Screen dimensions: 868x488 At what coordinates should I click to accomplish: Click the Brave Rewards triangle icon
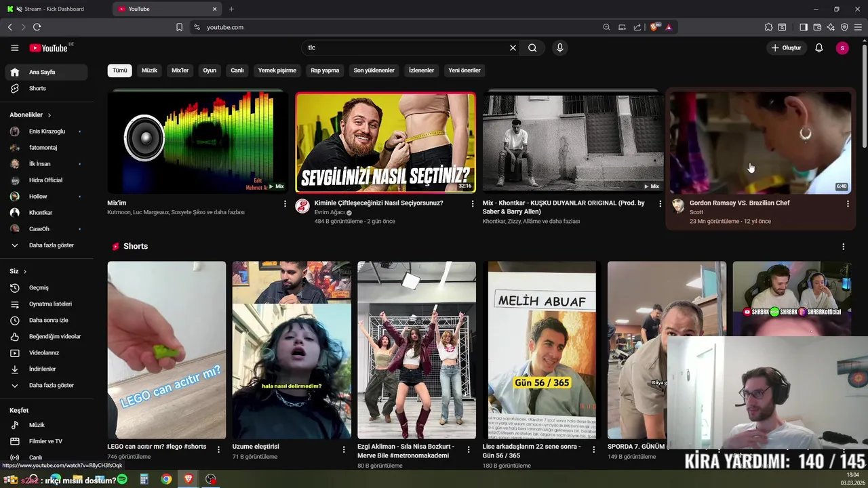pyautogui.click(x=668, y=27)
